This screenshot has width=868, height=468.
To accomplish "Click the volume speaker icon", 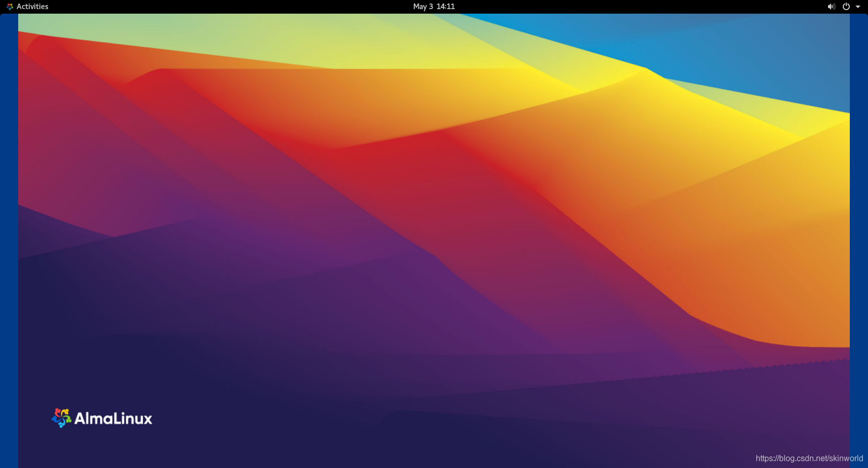I will coord(831,7).
